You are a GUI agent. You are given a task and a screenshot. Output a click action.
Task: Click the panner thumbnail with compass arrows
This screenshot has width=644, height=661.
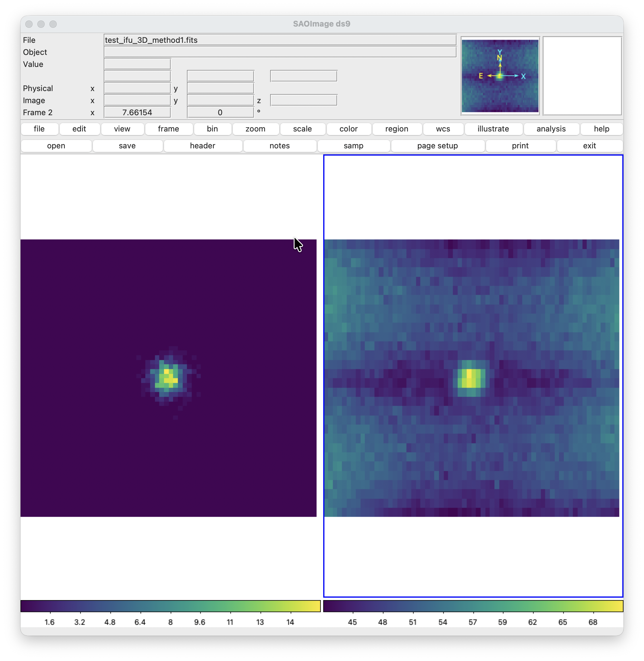[x=500, y=76]
